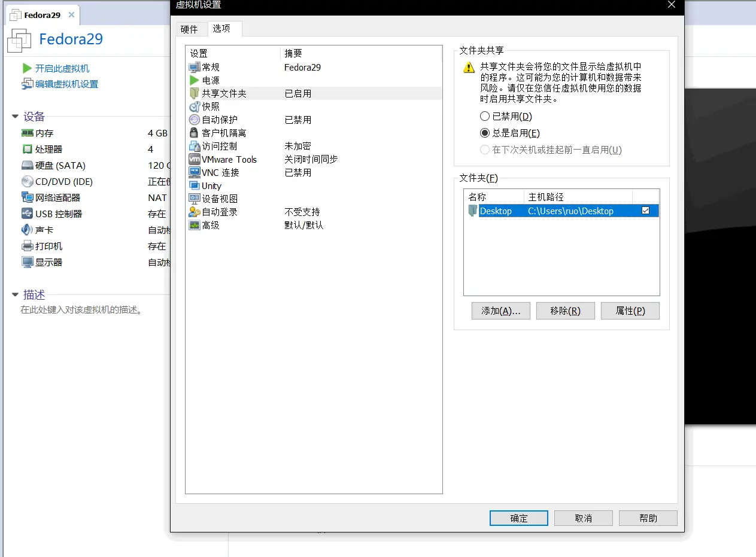756x557 pixels.
Task: Click the Unity icon in settings list
Action: pos(194,185)
